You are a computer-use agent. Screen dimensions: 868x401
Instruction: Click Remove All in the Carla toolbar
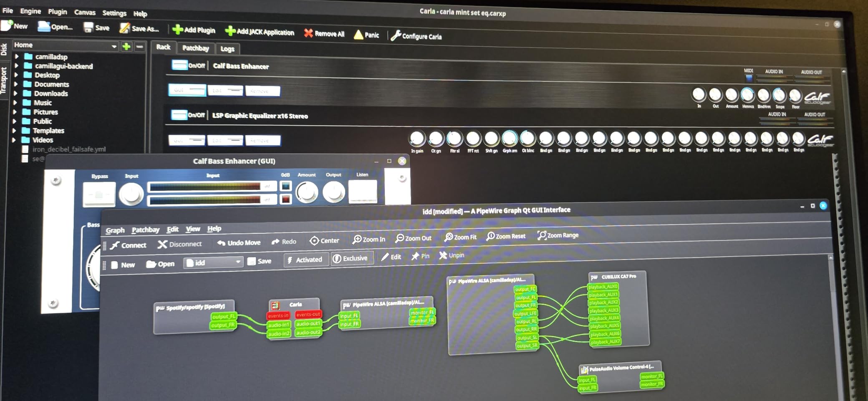[324, 33]
